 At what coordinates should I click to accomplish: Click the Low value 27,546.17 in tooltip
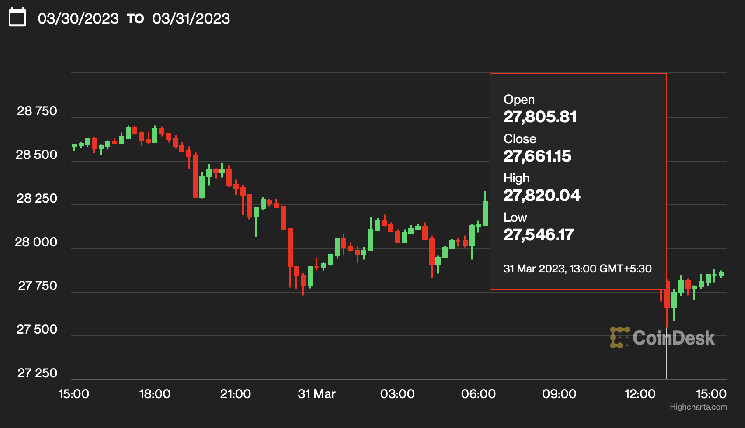click(540, 234)
